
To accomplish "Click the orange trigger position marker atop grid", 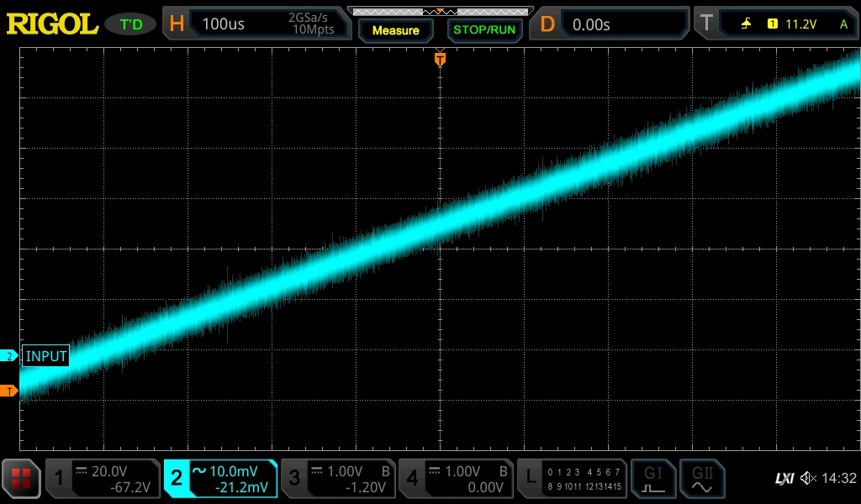I will click(440, 59).
